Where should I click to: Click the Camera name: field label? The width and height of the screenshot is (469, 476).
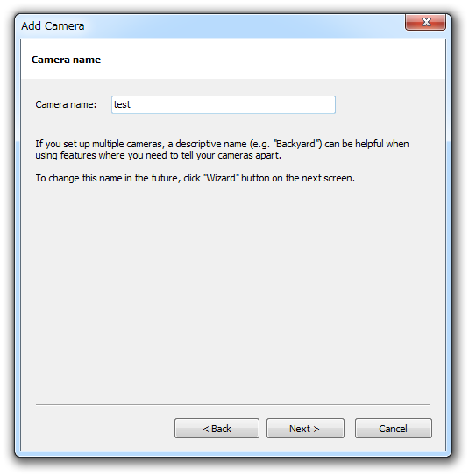coord(66,104)
